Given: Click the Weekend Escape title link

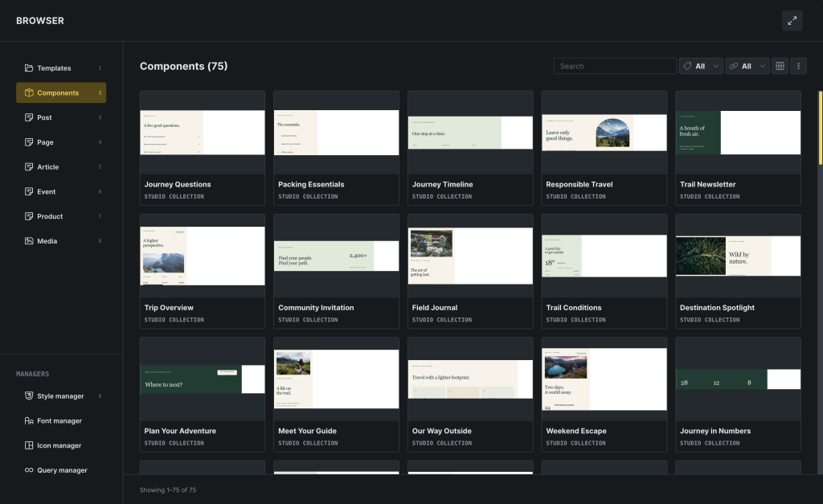Looking at the screenshot, I should click(576, 431).
